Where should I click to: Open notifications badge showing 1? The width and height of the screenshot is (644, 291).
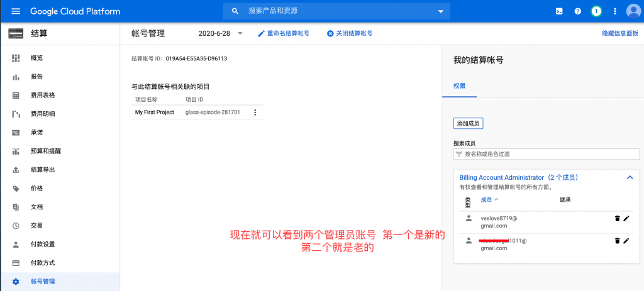click(x=596, y=11)
